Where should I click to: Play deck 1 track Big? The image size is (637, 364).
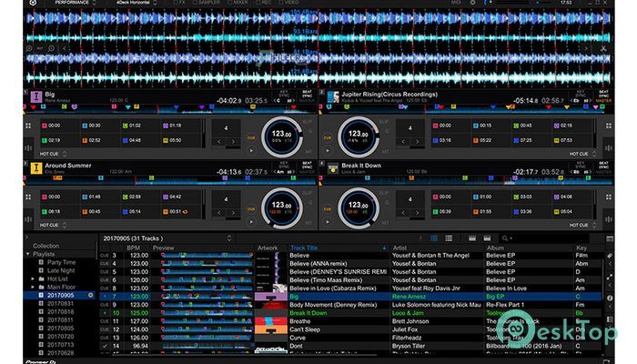point(251,151)
